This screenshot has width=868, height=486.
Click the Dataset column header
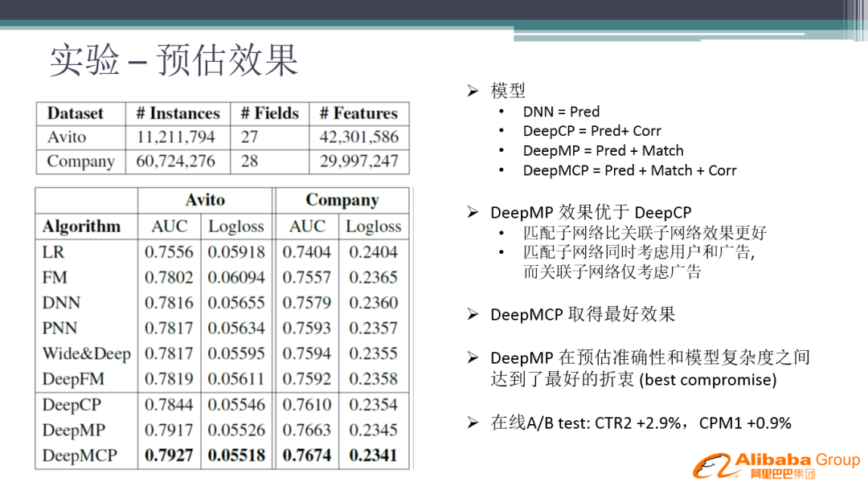click(x=75, y=113)
